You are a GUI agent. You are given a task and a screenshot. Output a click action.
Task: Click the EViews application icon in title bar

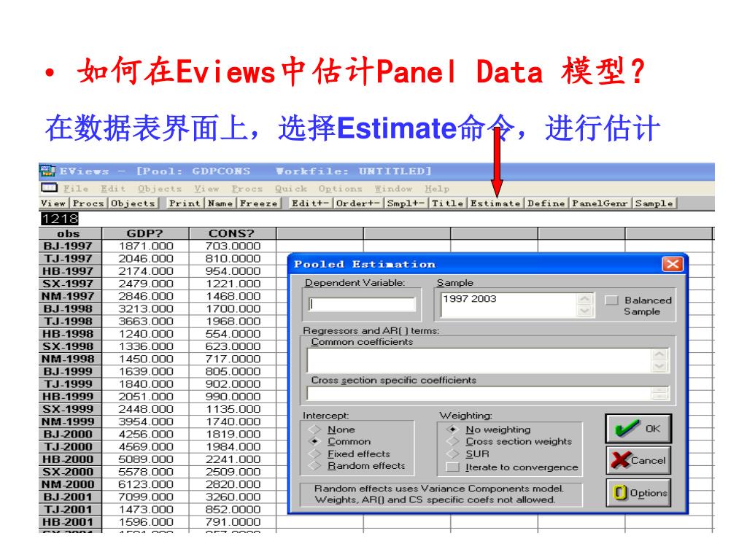47,171
